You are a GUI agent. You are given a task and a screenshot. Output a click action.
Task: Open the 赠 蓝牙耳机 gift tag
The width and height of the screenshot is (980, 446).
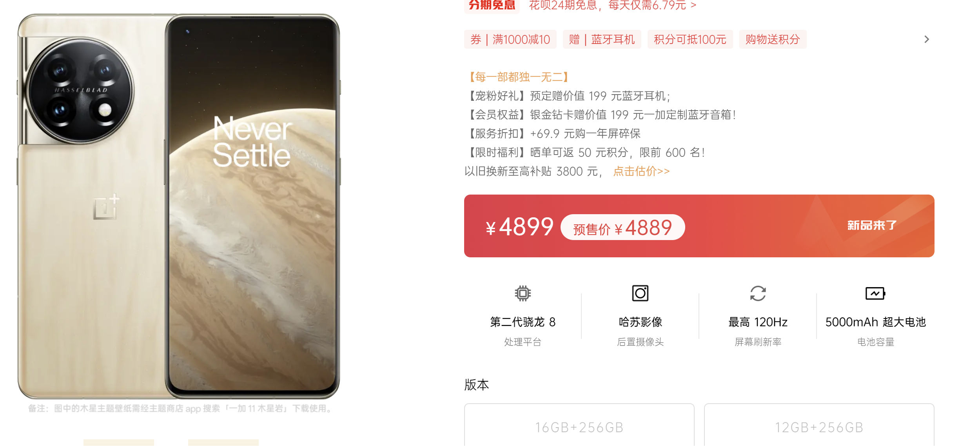pyautogui.click(x=602, y=39)
